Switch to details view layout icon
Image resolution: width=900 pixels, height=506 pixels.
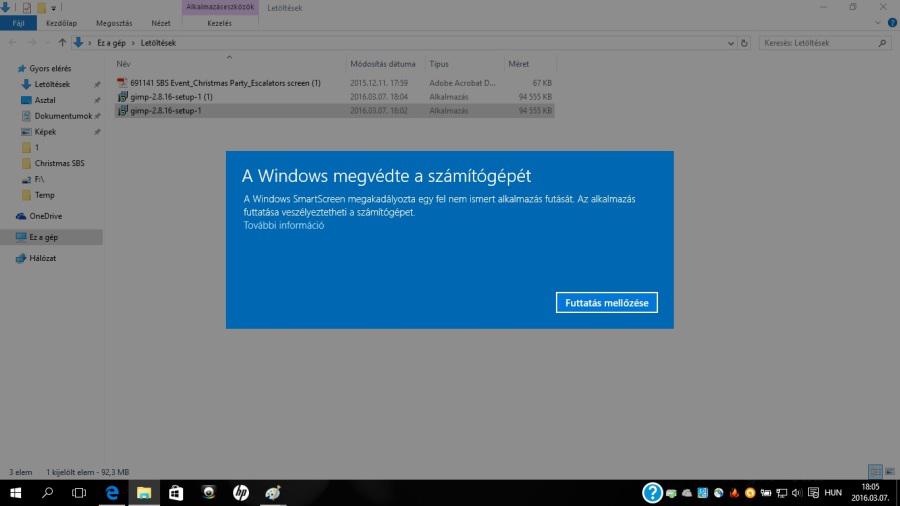(x=875, y=472)
